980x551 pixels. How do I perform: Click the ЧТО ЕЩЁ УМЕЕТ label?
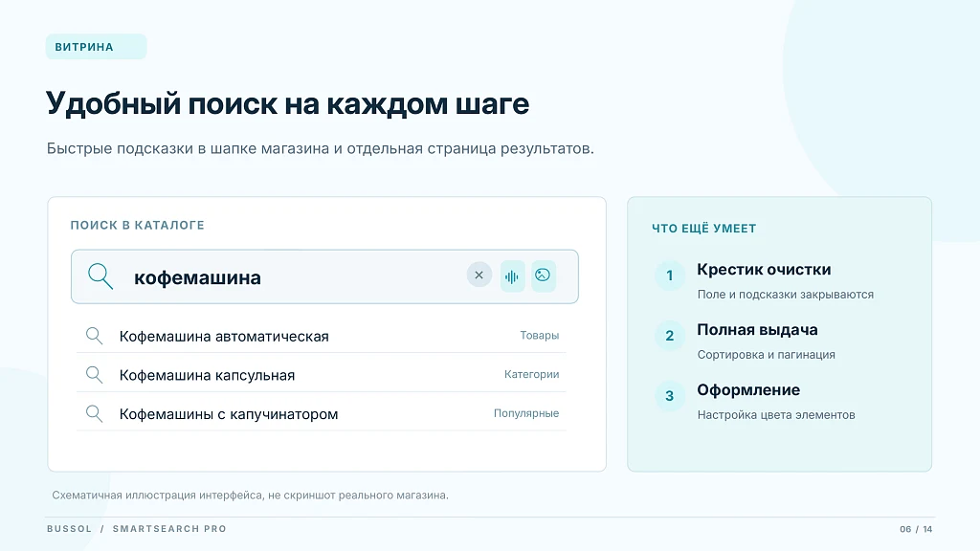(703, 229)
